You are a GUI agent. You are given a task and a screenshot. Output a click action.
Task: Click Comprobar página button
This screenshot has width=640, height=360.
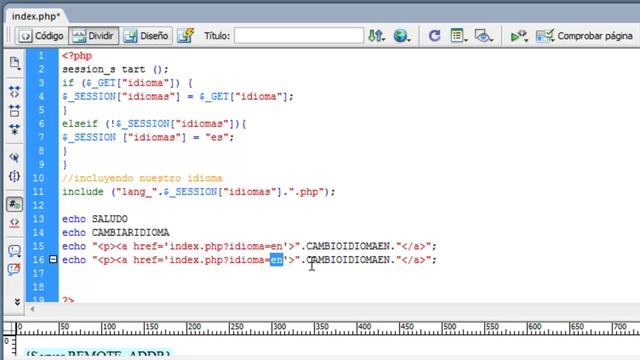pyautogui.click(x=584, y=36)
